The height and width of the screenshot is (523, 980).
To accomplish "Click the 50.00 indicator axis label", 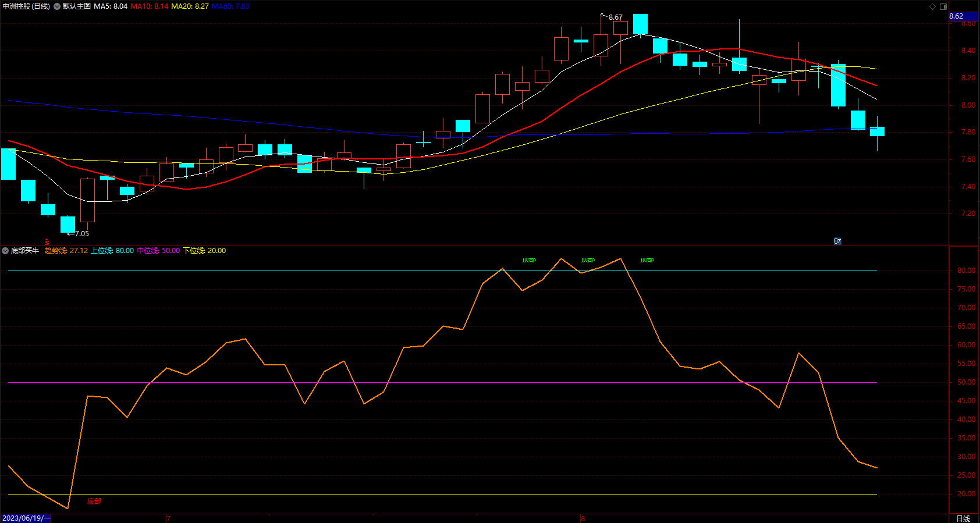I will 966,382.
